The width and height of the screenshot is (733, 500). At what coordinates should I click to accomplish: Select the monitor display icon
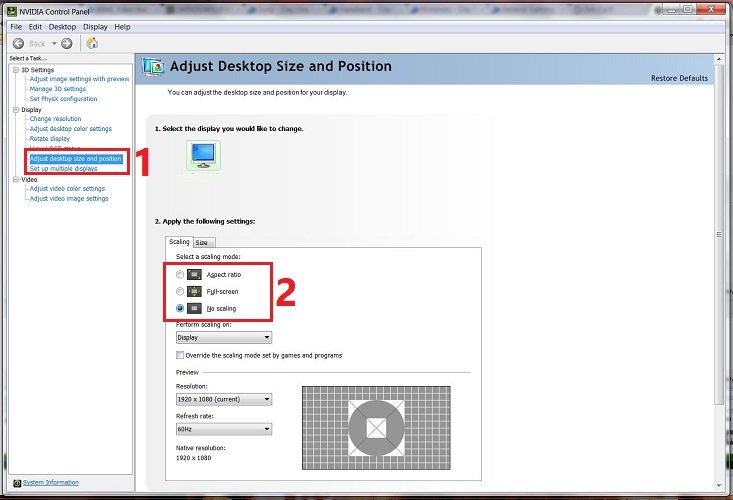point(203,156)
